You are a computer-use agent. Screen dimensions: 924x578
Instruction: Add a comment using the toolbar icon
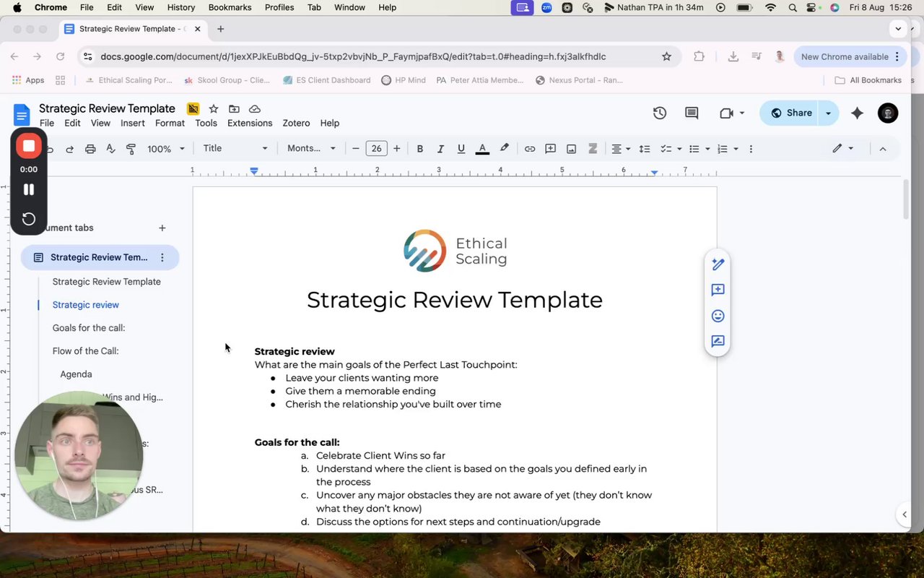pyautogui.click(x=550, y=149)
